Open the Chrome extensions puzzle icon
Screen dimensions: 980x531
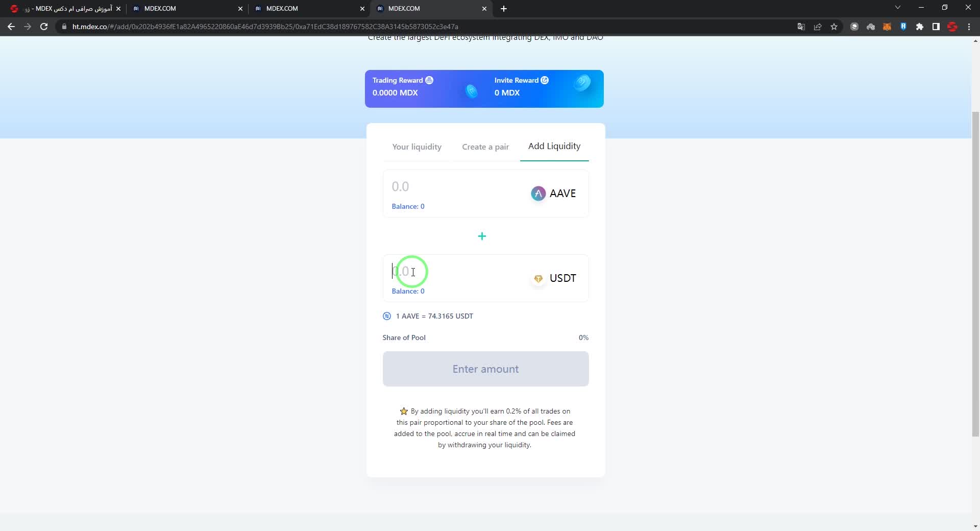pos(920,27)
